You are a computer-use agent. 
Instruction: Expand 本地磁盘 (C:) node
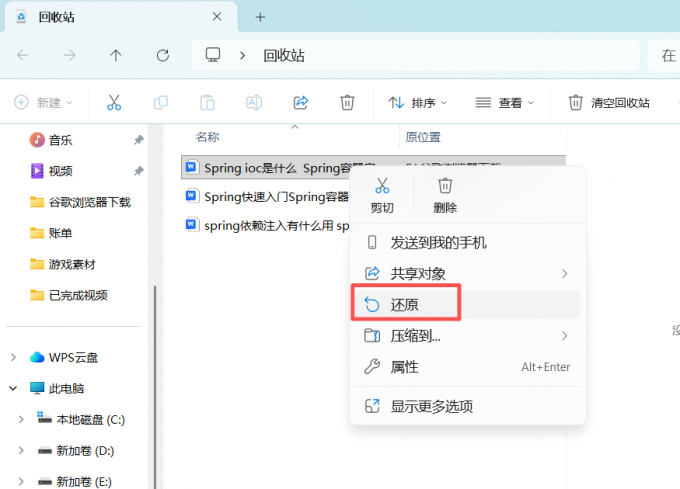21,419
